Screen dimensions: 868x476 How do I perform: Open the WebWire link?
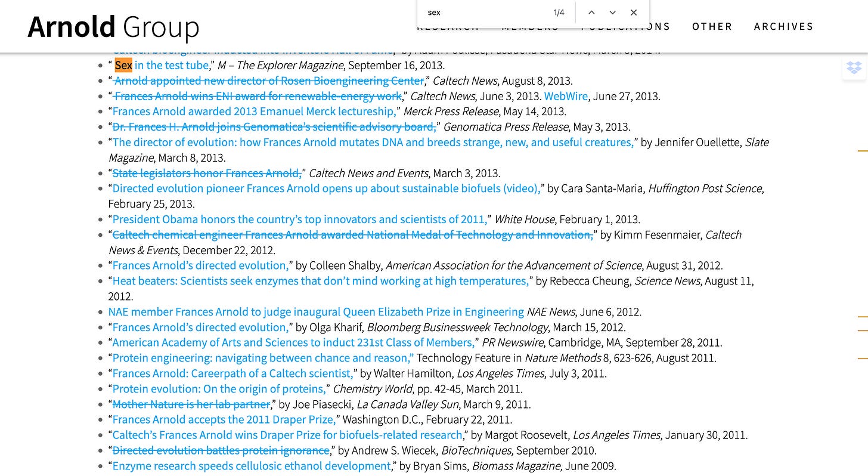[x=566, y=96]
